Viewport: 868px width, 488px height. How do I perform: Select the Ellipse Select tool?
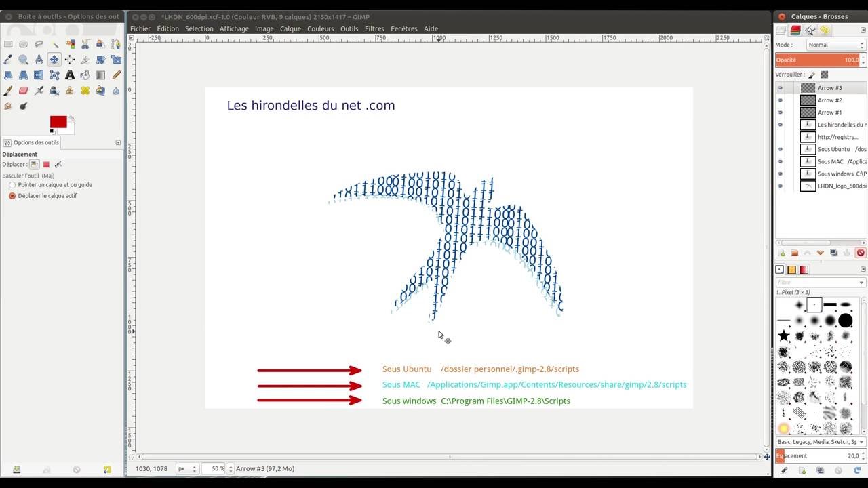click(24, 44)
